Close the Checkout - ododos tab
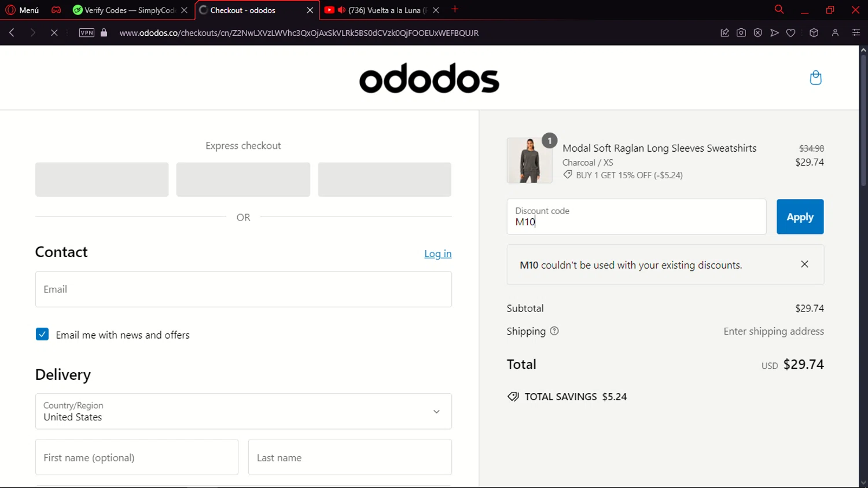Image resolution: width=868 pixels, height=488 pixels. [x=310, y=10]
